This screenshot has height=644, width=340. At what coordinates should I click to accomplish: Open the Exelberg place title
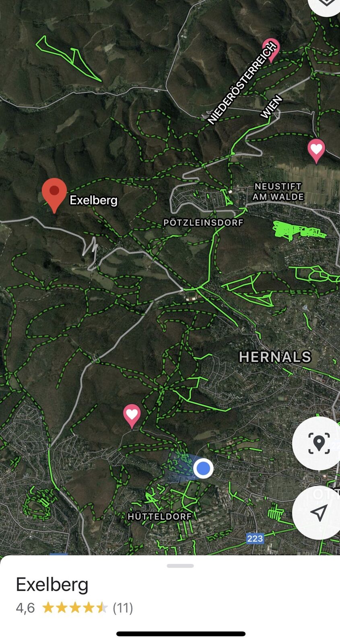(x=52, y=584)
